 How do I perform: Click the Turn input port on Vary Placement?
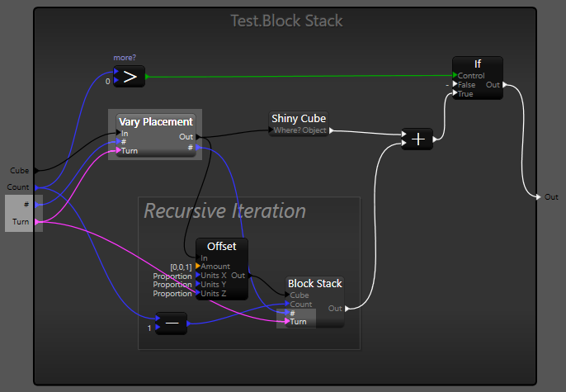pos(118,151)
